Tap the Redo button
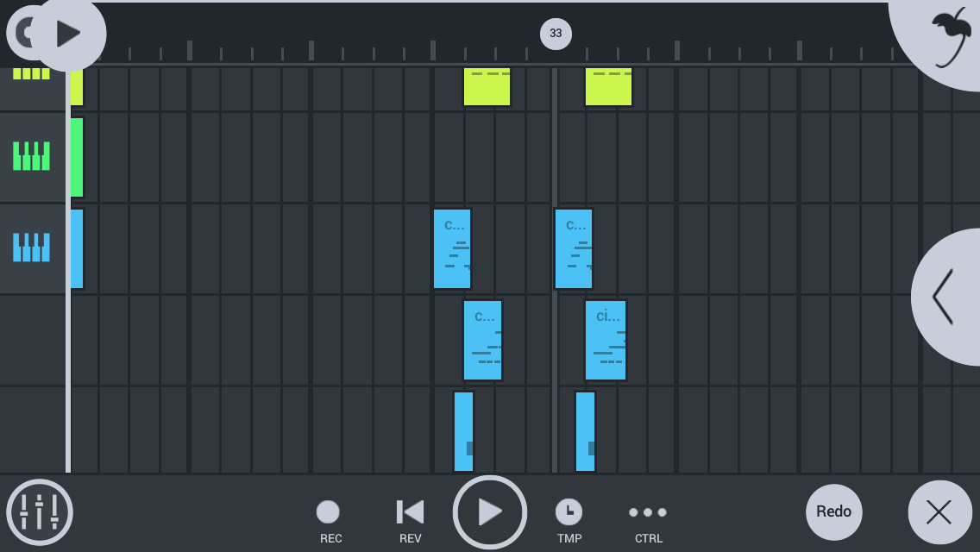Screen dimensions: 980x552 (833, 511)
